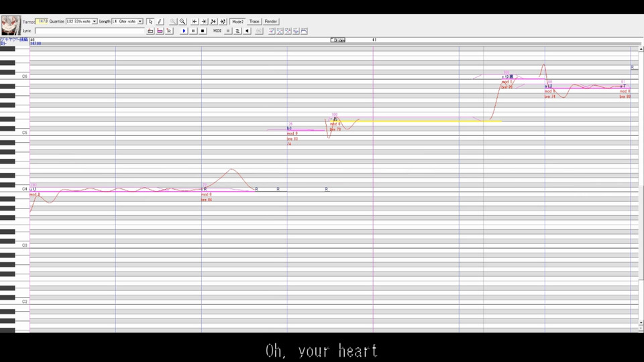This screenshot has height=362, width=644.
Task: Click the arrow-with-dots icon next to Mode2
Action: [223, 21]
